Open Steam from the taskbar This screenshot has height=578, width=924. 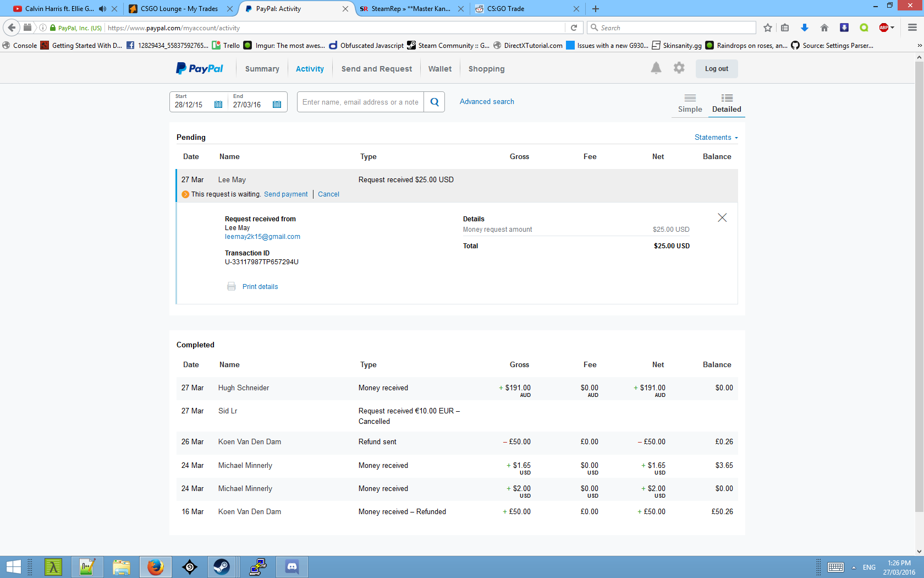tap(222, 566)
